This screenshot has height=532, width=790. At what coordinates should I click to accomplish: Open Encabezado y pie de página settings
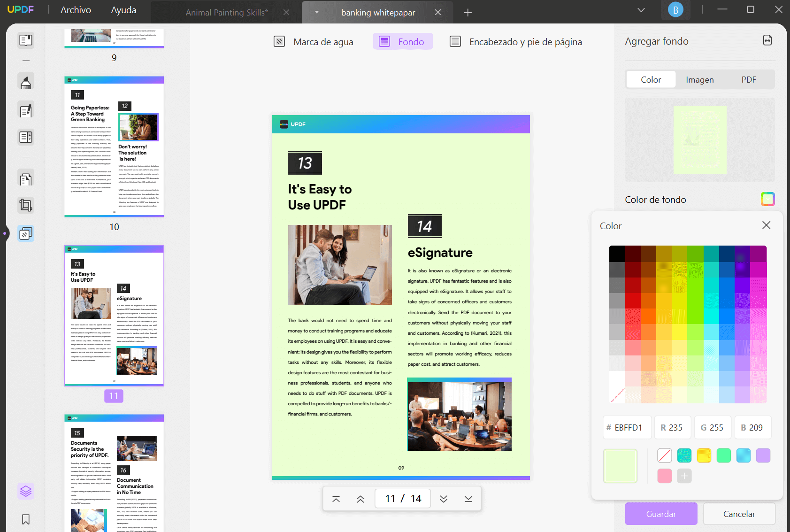pyautogui.click(x=515, y=41)
